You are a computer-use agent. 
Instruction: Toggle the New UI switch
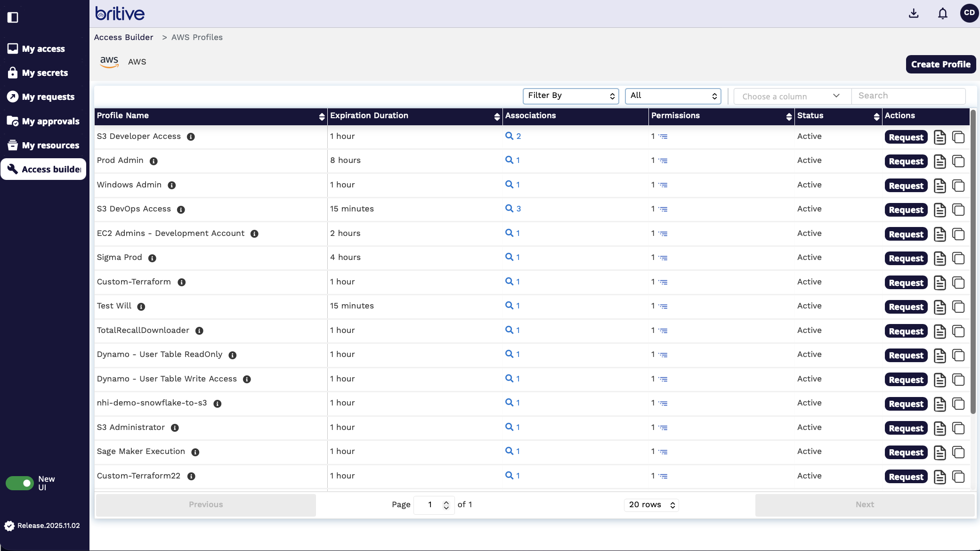point(20,483)
